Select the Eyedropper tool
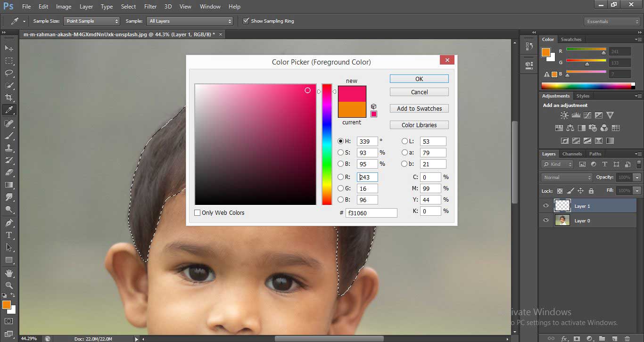The height and width of the screenshot is (342, 644). 9,110
